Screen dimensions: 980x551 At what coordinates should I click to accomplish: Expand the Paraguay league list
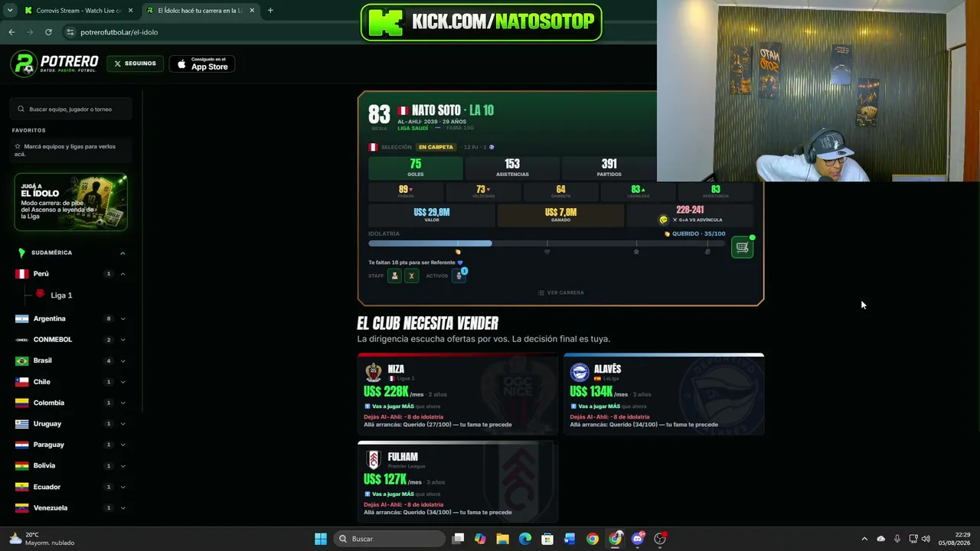(x=122, y=445)
